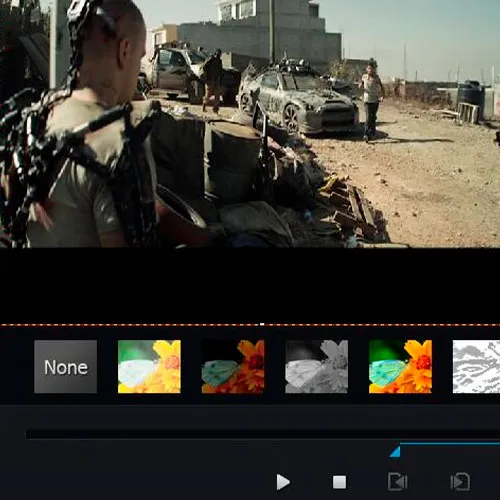Image resolution: width=500 pixels, height=500 pixels.
Task: Stop video playback with square button
Action: tap(339, 482)
